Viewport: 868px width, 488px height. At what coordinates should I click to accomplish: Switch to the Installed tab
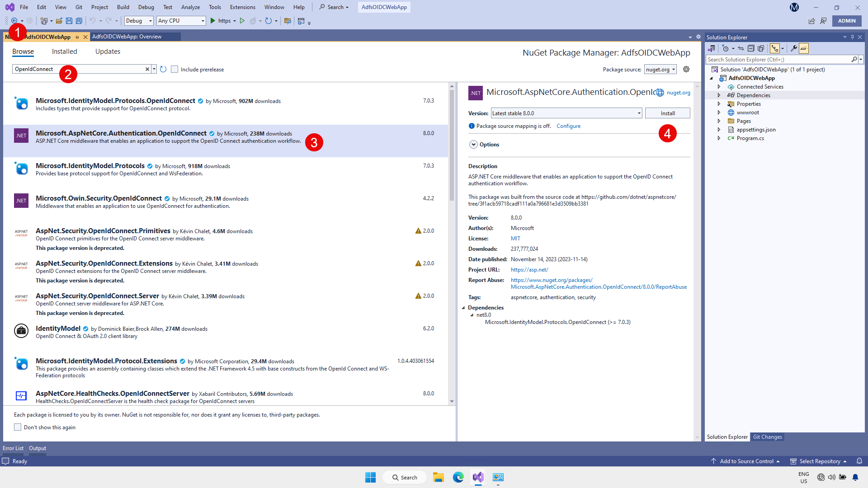point(64,52)
